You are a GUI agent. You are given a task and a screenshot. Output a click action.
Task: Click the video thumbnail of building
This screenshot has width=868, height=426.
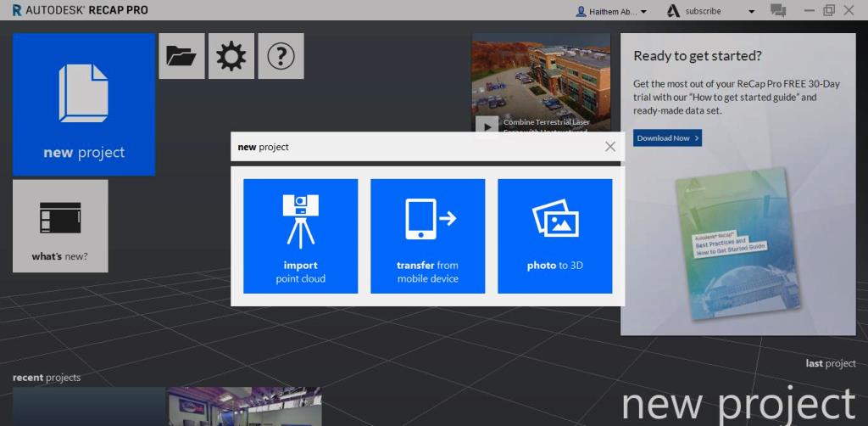tap(541, 83)
